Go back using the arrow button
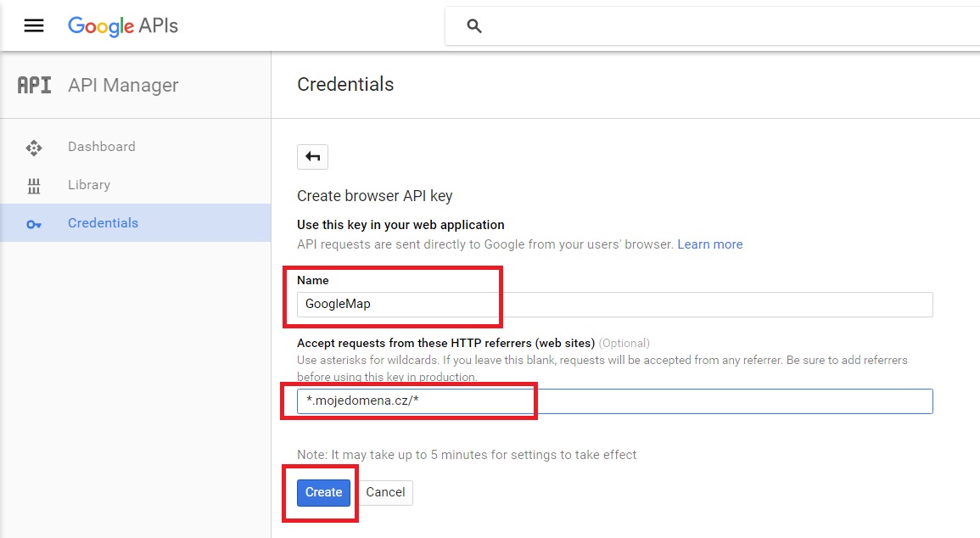The width and height of the screenshot is (980, 538). (x=312, y=156)
